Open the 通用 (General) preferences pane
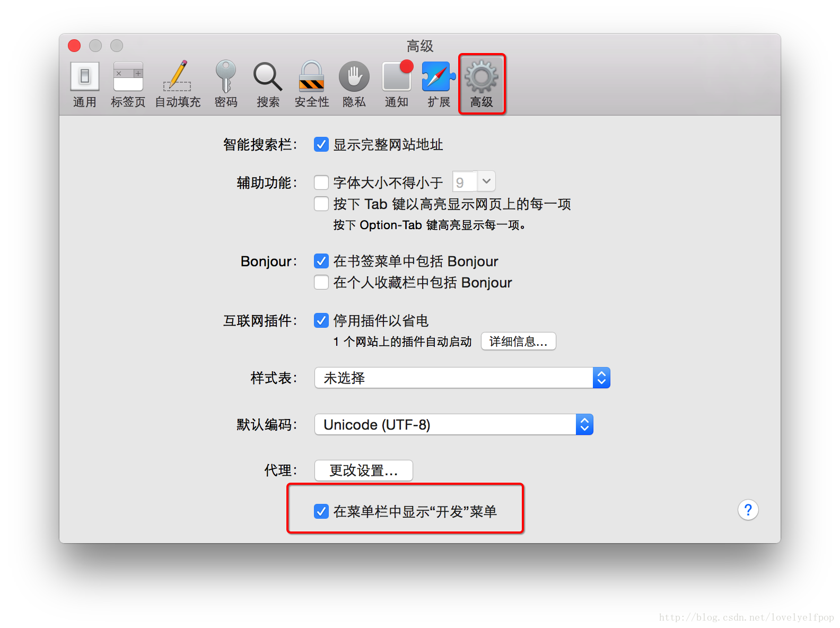Image resolution: width=840 pixels, height=628 pixels. pos(85,85)
